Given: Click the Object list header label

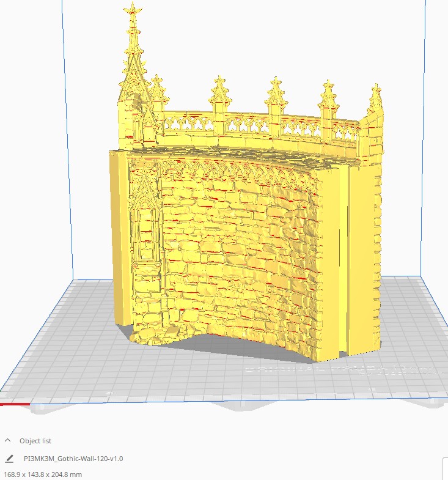Looking at the screenshot, I should [35, 441].
